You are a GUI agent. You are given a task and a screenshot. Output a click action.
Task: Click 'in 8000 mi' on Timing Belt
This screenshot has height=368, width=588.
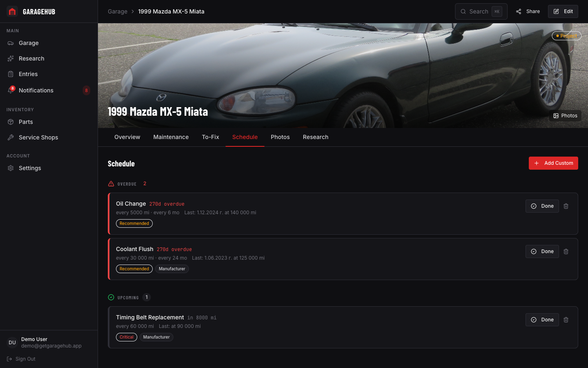202,318
